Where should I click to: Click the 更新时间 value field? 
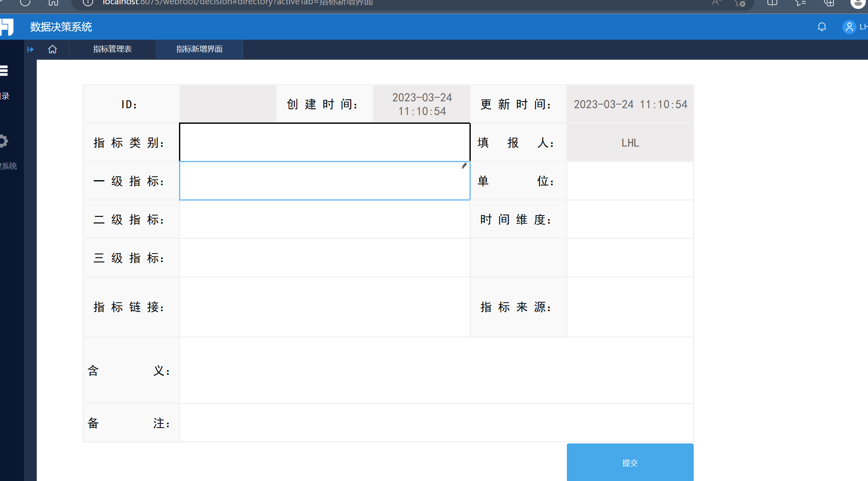[630, 104]
